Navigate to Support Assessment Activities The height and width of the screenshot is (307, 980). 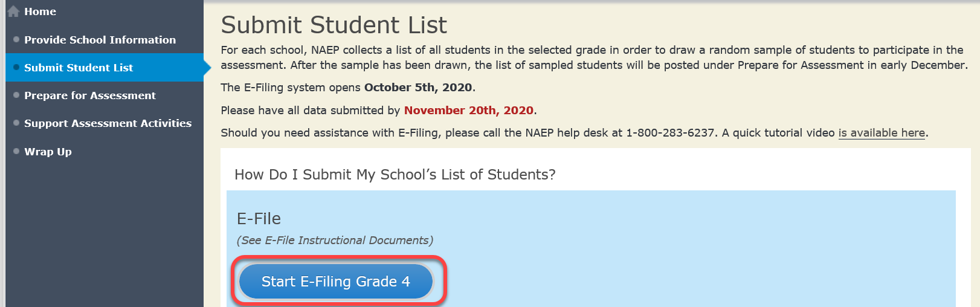tap(108, 123)
